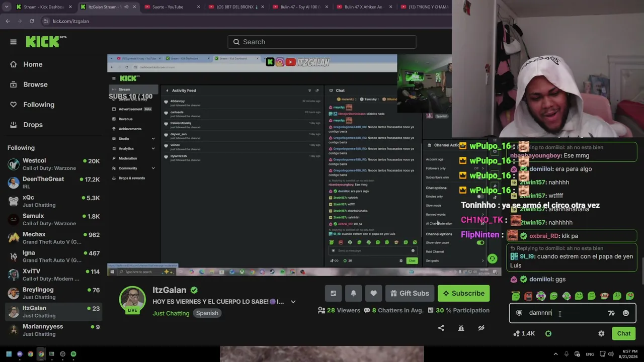Open the ENG input language menu
The width and height of the screenshot is (644, 362).
pyautogui.click(x=590, y=354)
